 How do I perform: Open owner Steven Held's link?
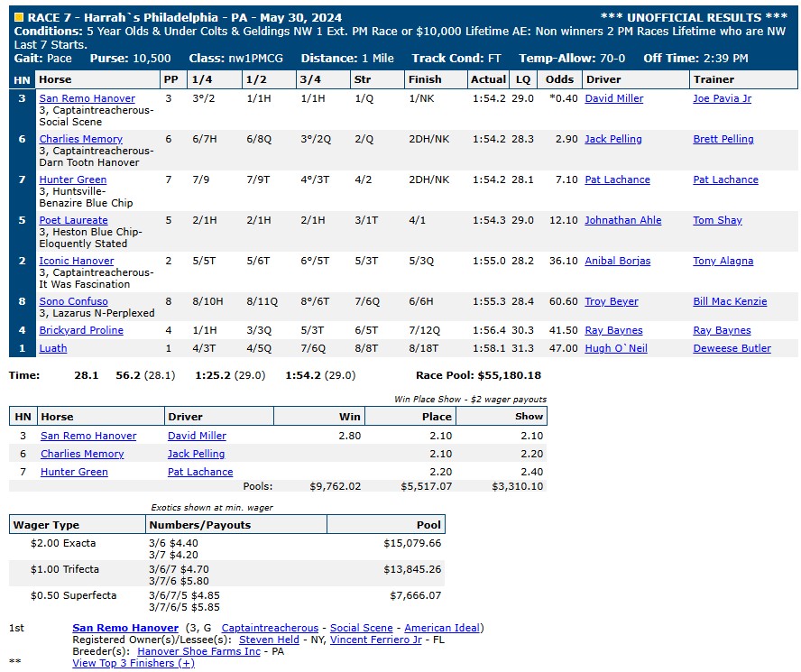point(269,640)
